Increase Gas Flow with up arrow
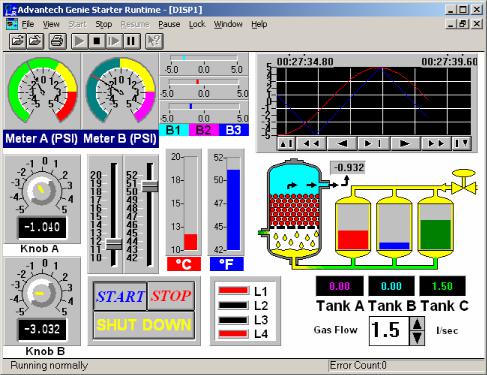This screenshot has width=487, height=375. 417,324
